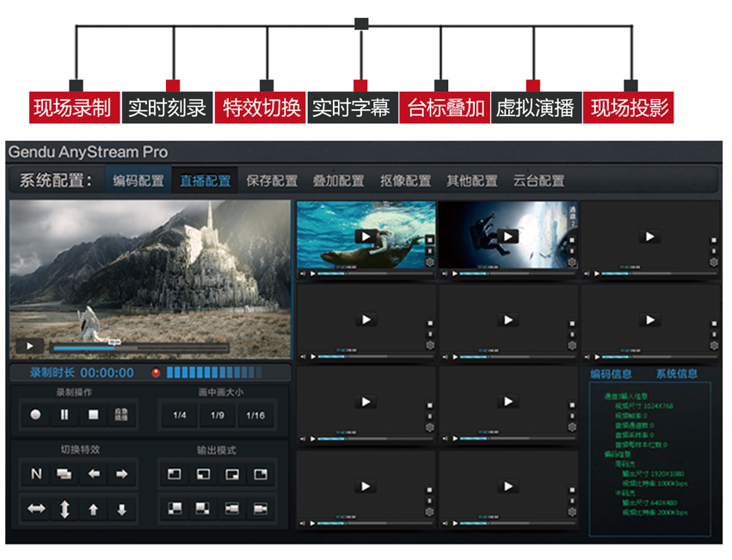Screen dimensions: 732x560
Task: Mute the seal video channel
Action: tap(303, 274)
